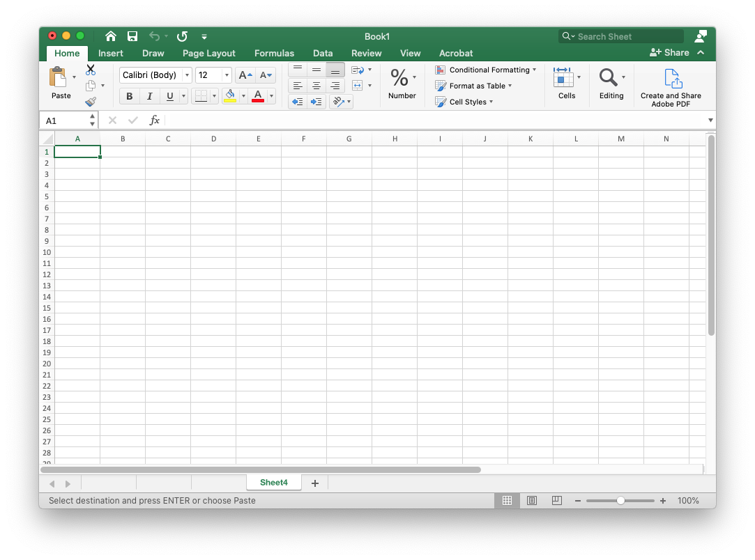The width and height of the screenshot is (755, 560).
Task: Switch to the Review tab
Action: (x=367, y=53)
